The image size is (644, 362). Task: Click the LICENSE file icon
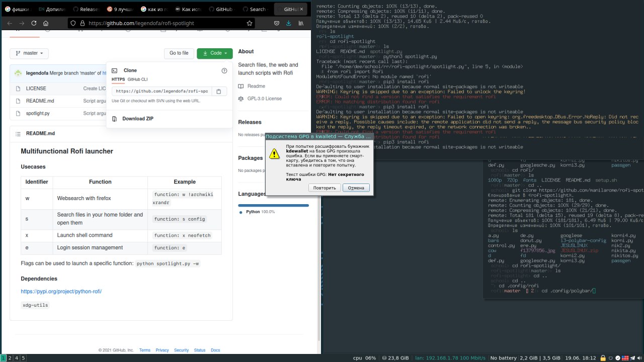pyautogui.click(x=18, y=88)
